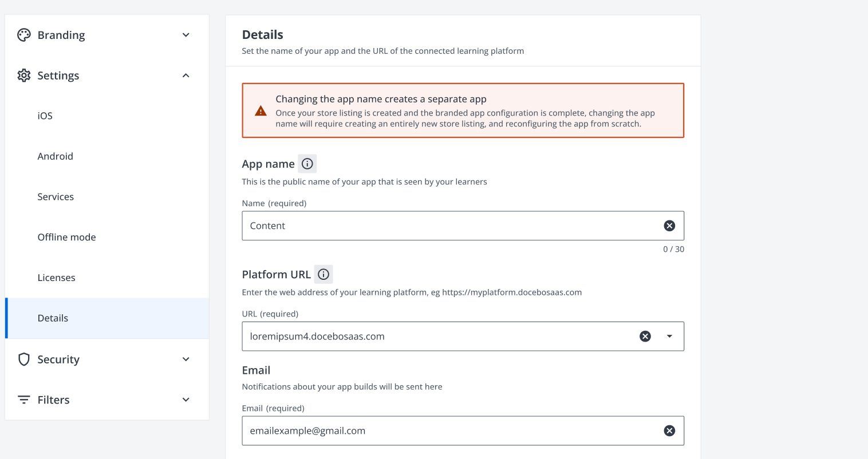This screenshot has width=868, height=459.
Task: Clear the Email field using X icon
Action: pyautogui.click(x=669, y=431)
